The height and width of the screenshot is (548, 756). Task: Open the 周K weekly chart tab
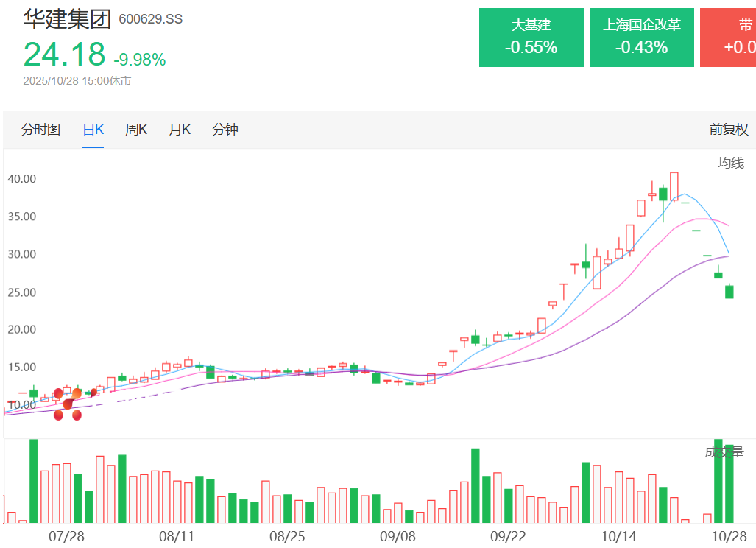click(136, 130)
